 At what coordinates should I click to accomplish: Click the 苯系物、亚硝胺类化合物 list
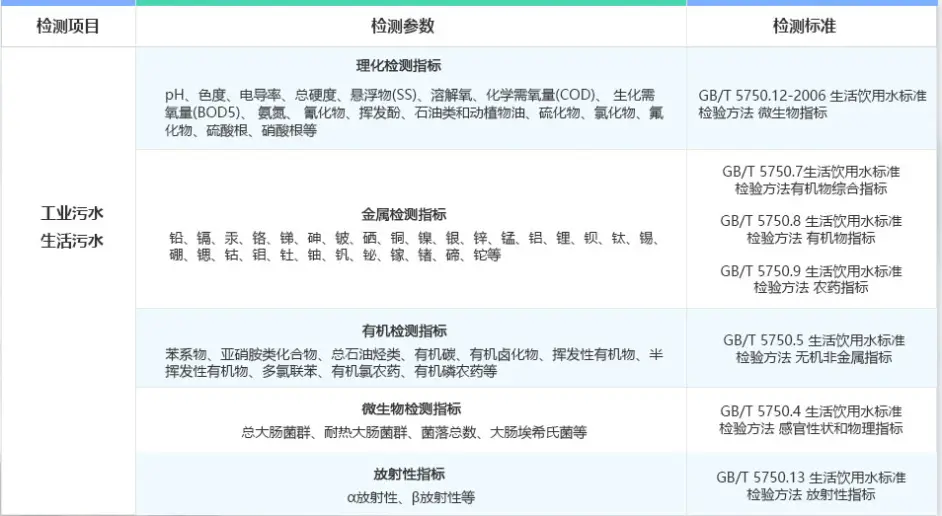[x=414, y=363]
